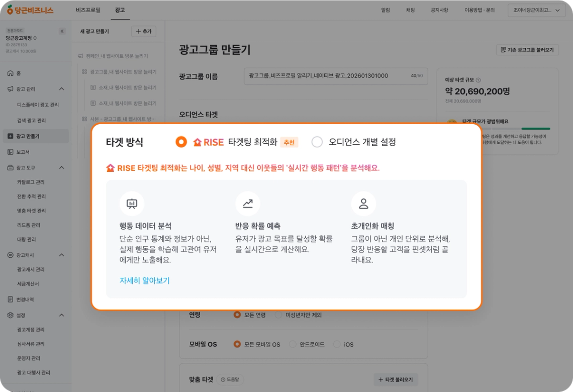Collapse the 광고 도구 section chevron
The width and height of the screenshot is (573, 392).
[61, 167]
